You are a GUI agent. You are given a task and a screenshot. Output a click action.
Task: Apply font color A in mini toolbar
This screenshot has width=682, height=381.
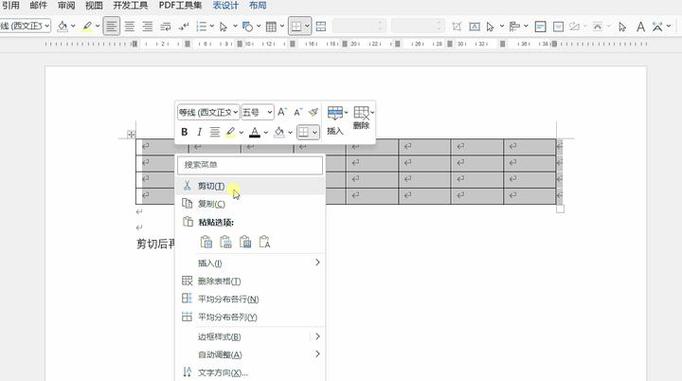255,132
